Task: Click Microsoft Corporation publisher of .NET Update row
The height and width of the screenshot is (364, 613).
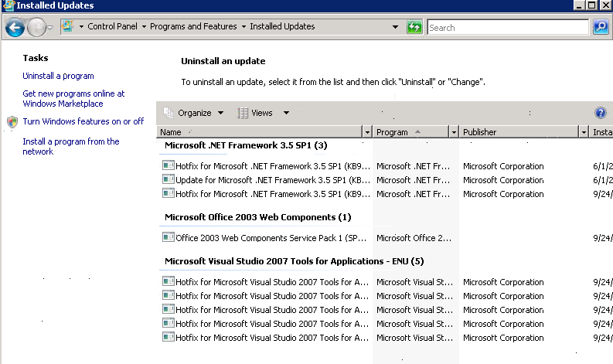Action: point(503,180)
